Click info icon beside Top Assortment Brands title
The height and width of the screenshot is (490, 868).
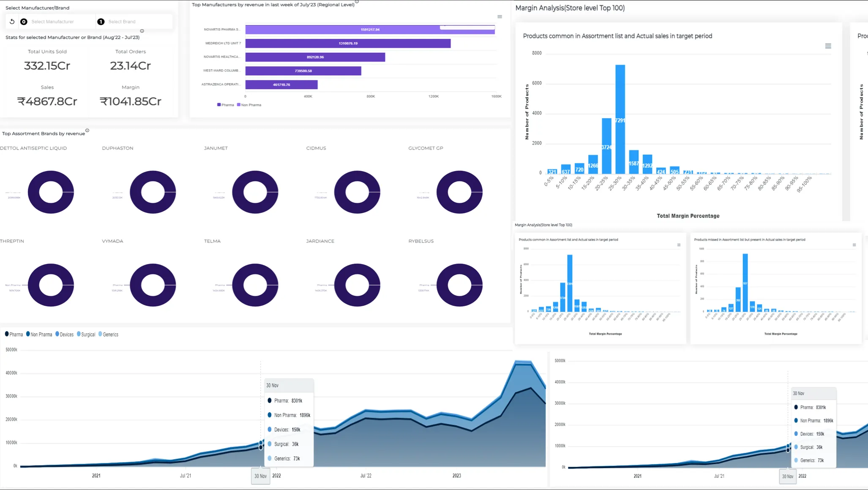click(87, 131)
